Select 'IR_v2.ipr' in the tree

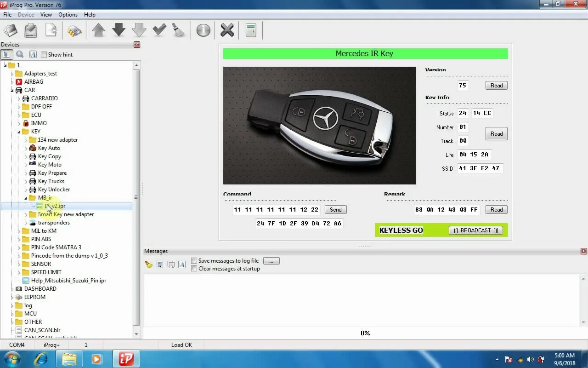55,206
